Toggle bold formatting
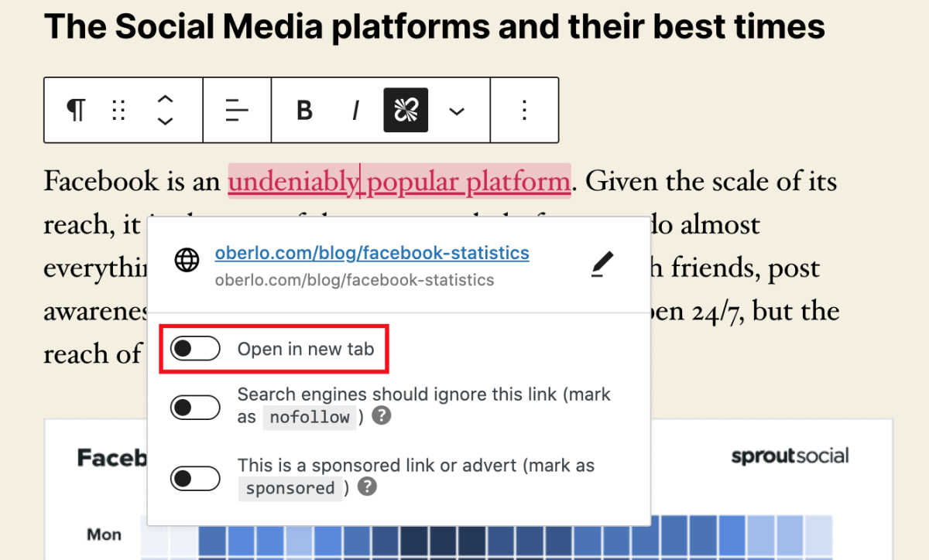 point(304,111)
